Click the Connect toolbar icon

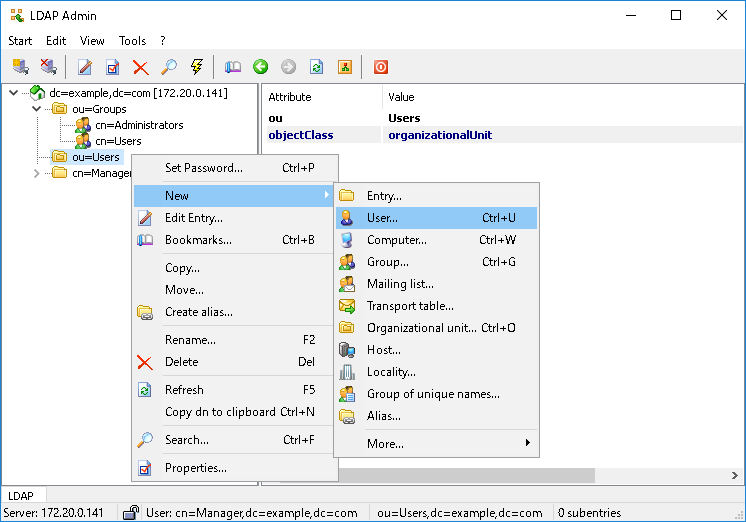point(20,67)
